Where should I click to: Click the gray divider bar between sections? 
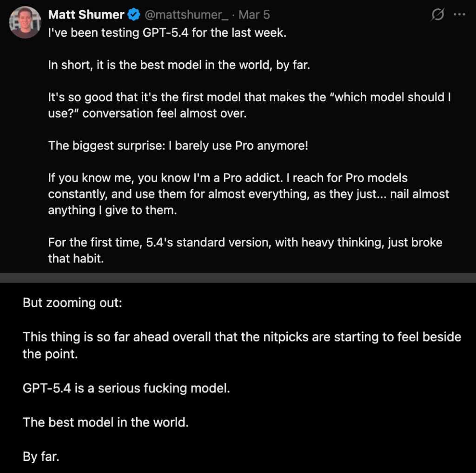(238, 278)
